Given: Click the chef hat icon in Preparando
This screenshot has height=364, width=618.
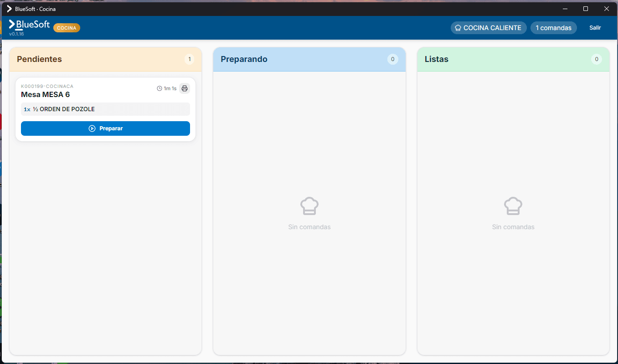Looking at the screenshot, I should coord(309,206).
